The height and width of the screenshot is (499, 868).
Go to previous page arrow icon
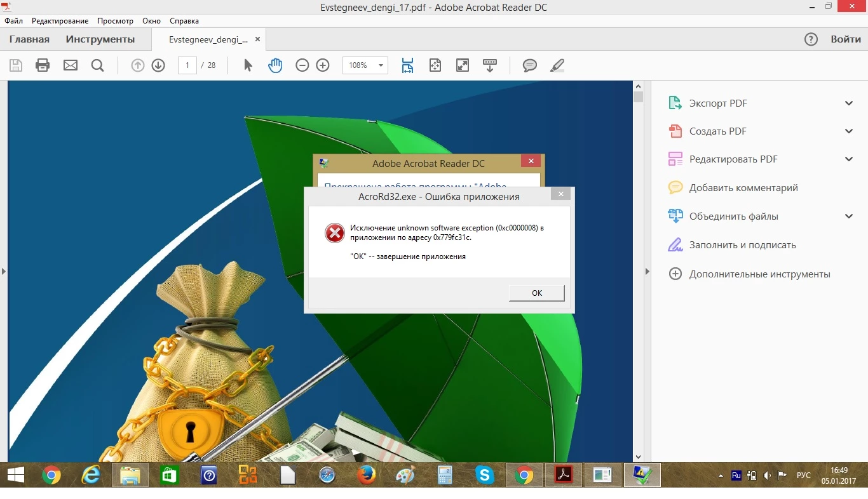pyautogui.click(x=138, y=65)
